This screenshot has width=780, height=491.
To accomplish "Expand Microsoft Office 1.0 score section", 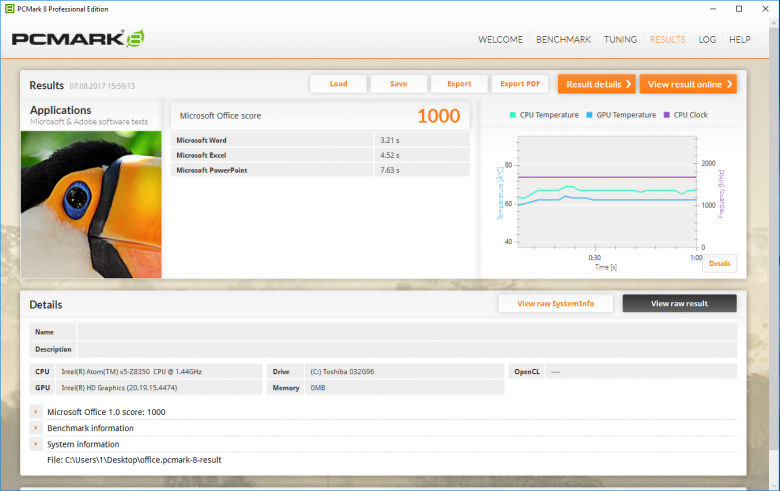I will tap(36, 412).
